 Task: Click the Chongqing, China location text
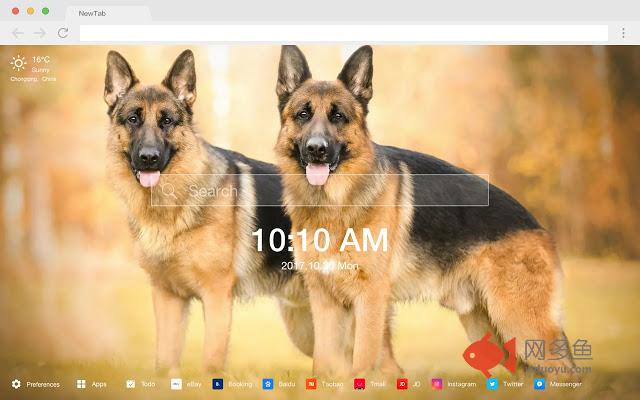point(33,79)
